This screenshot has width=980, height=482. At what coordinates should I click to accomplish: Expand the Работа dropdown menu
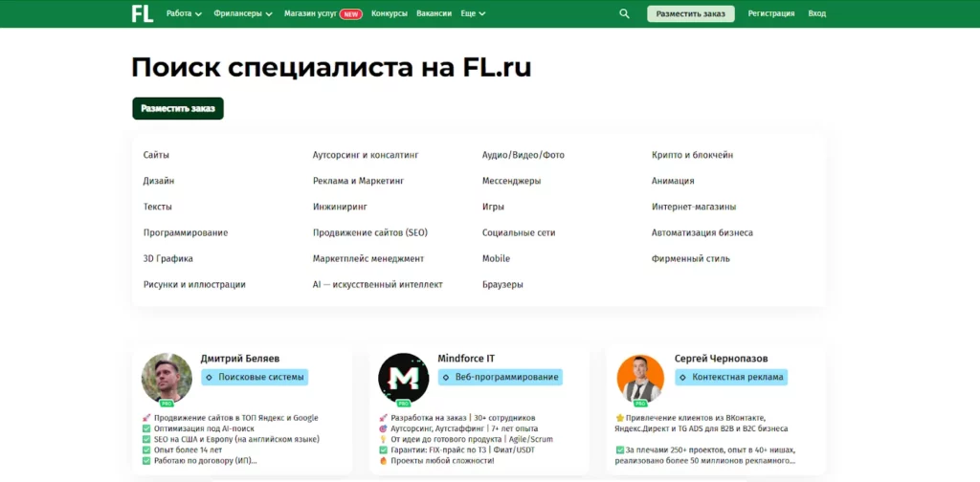tap(184, 13)
